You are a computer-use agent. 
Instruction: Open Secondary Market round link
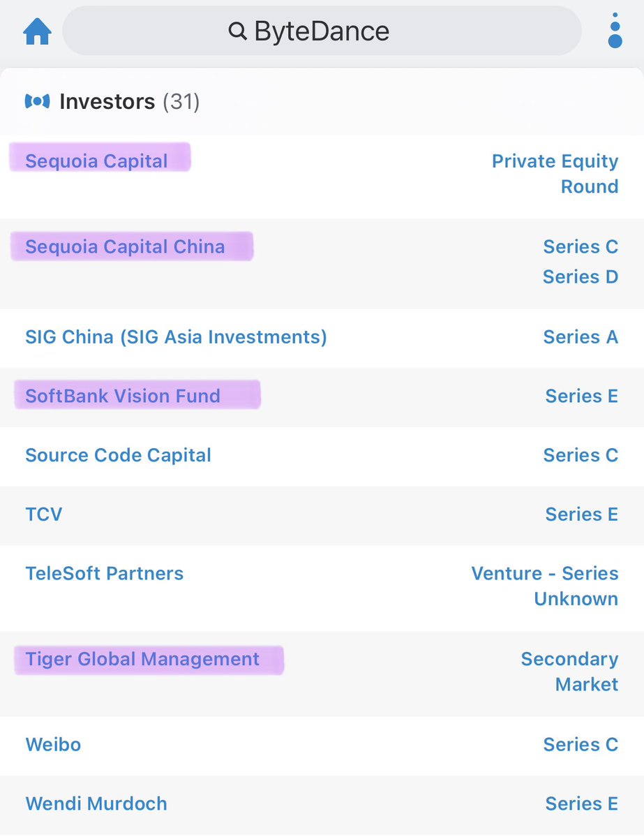[x=569, y=672]
